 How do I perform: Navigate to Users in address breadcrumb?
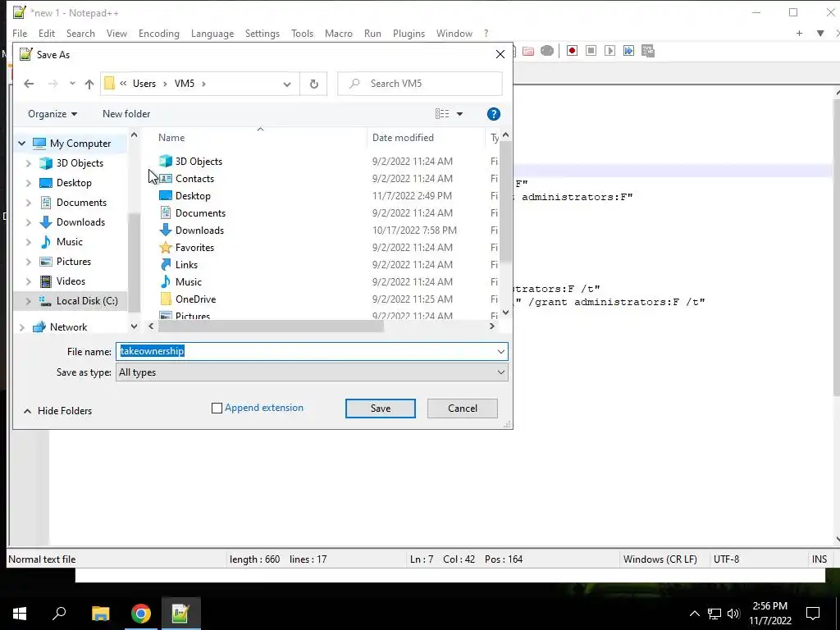tap(144, 84)
